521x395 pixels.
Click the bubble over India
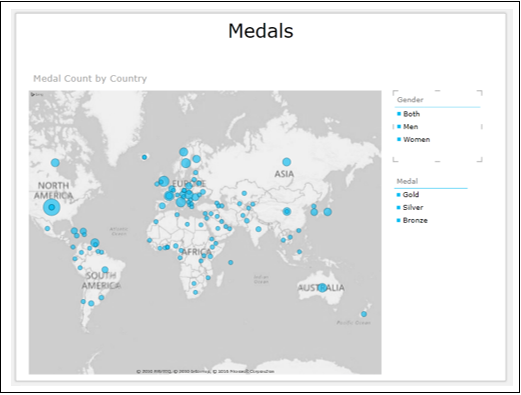click(x=259, y=229)
